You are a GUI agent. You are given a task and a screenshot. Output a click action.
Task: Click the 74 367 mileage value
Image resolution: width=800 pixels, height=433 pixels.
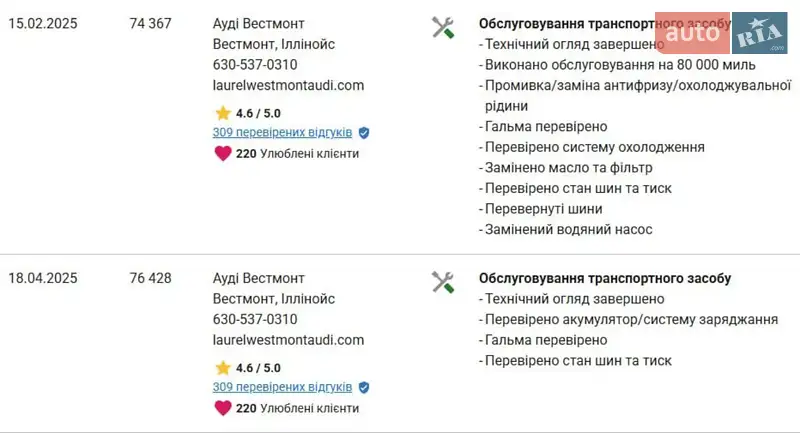click(150, 23)
